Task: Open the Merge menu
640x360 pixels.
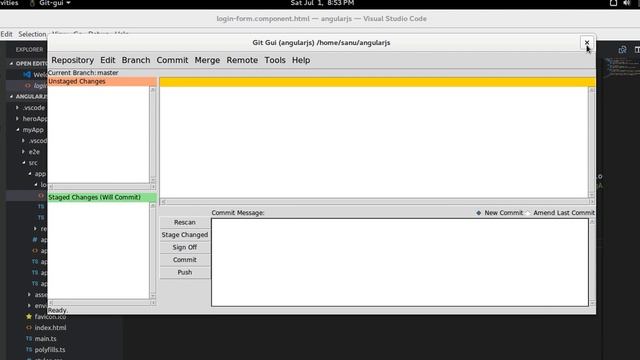Action: click(x=207, y=60)
